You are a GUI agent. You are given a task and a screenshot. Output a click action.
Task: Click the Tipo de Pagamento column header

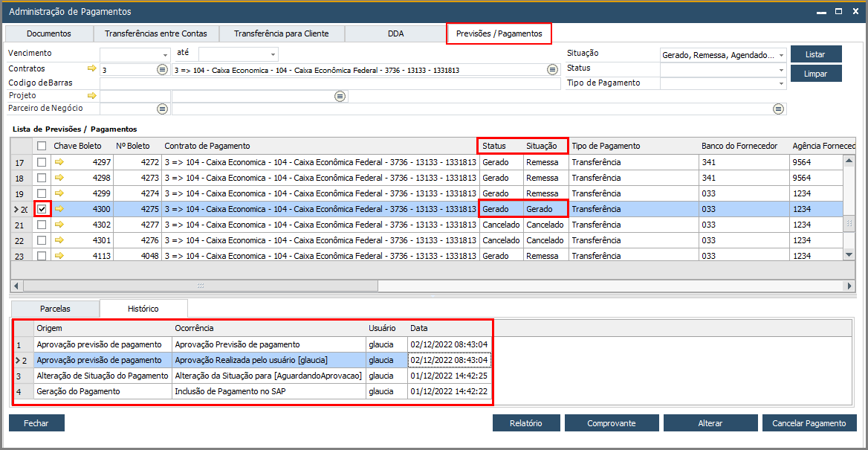click(x=634, y=146)
